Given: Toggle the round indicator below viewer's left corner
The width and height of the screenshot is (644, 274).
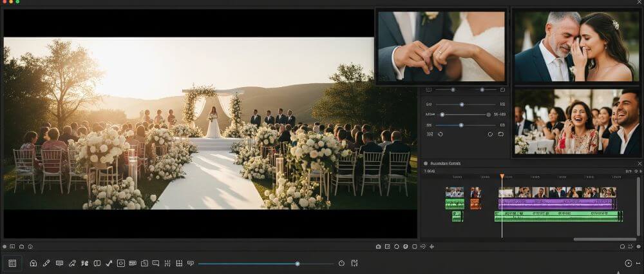Looking at the screenshot, I should pos(5,246).
